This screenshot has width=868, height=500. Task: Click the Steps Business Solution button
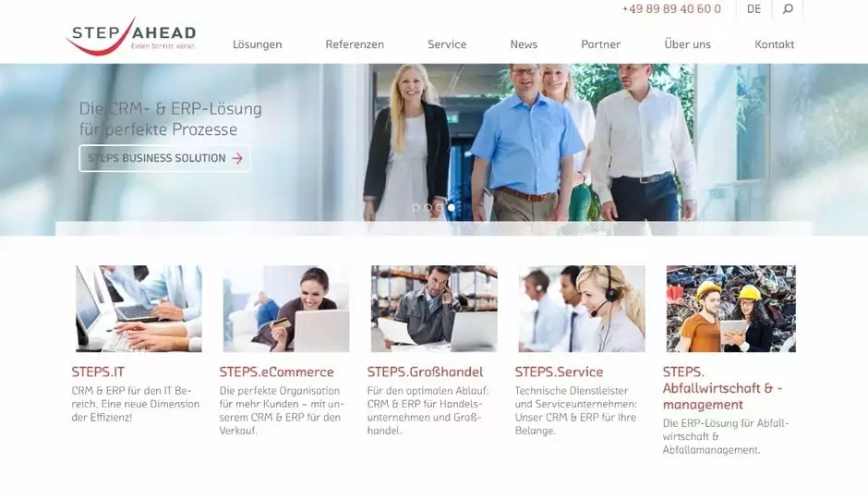(x=165, y=159)
